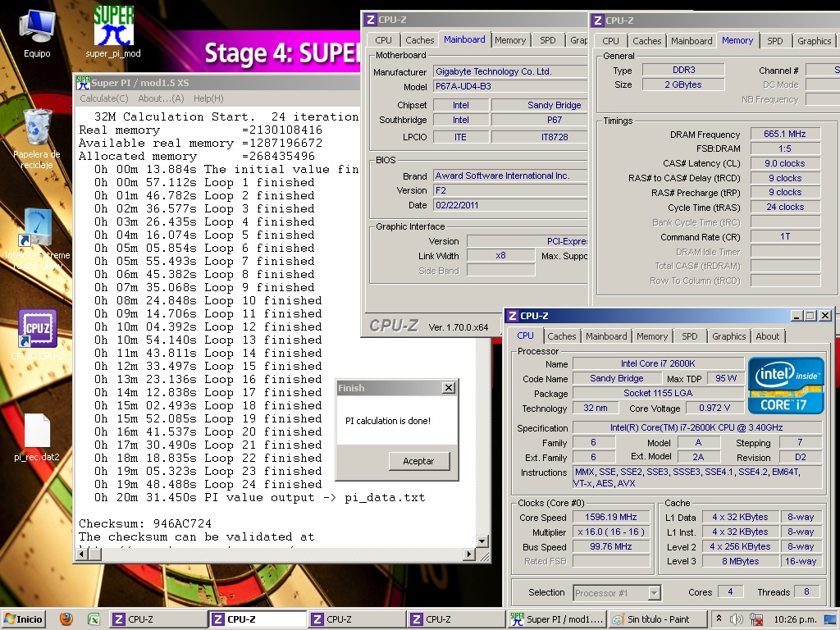Select SPD tab in Mainboard CPU-Z window
Screen dimensions: 840x630
[x=547, y=40]
